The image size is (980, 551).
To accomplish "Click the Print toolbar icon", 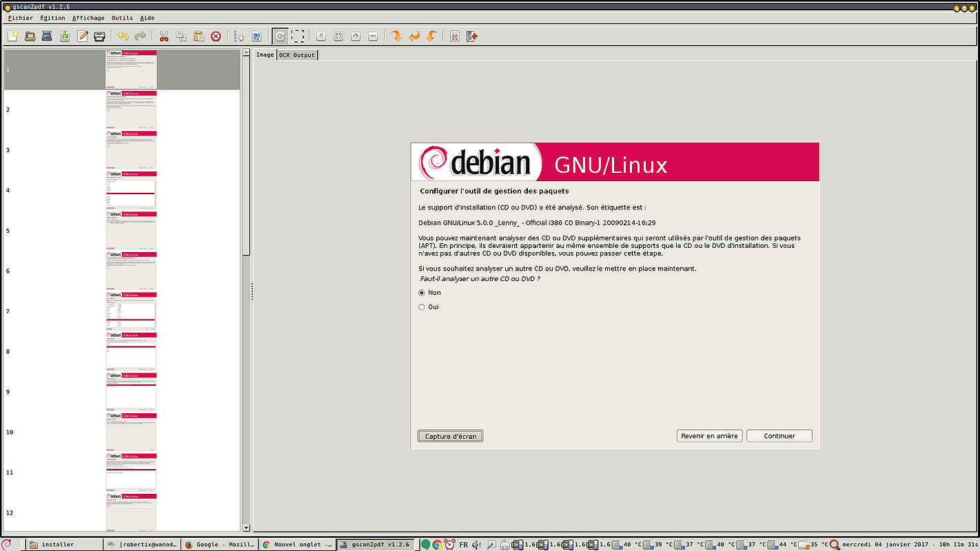I will click(x=100, y=36).
